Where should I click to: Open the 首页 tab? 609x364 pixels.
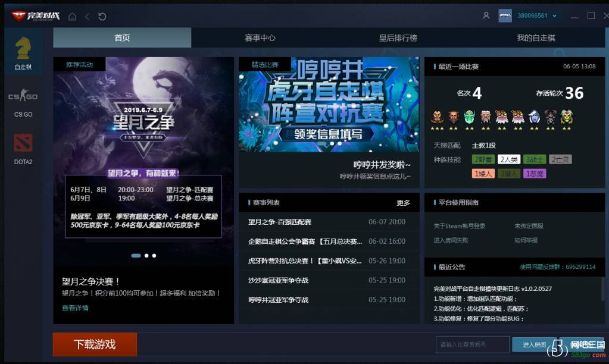click(122, 37)
